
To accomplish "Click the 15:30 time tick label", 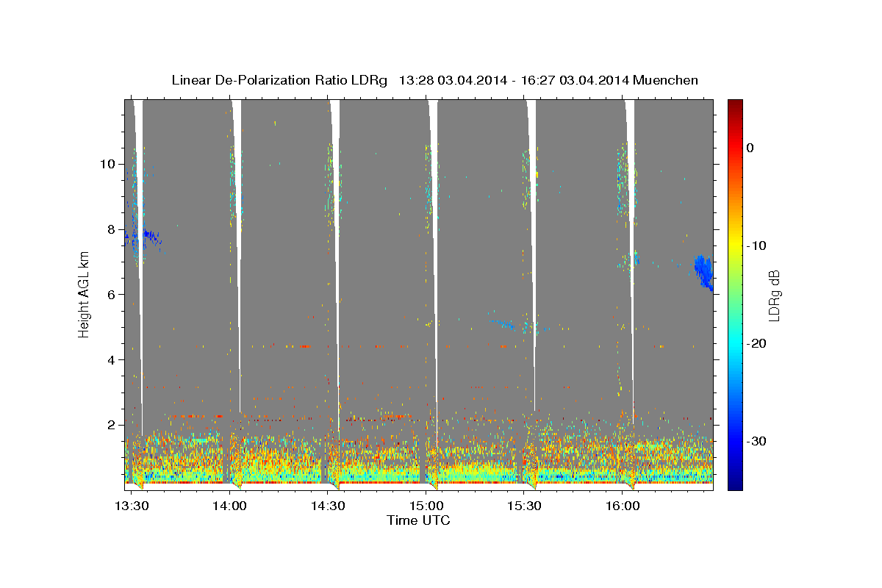I will coord(525,506).
